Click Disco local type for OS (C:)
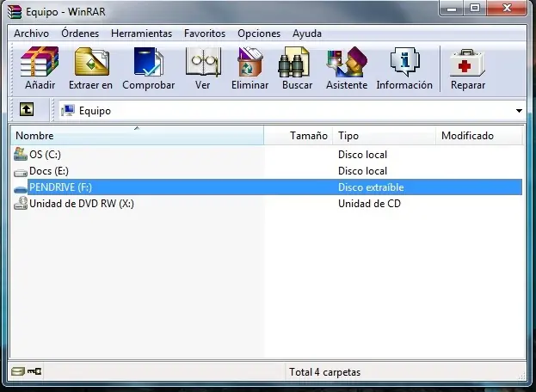 (x=362, y=155)
